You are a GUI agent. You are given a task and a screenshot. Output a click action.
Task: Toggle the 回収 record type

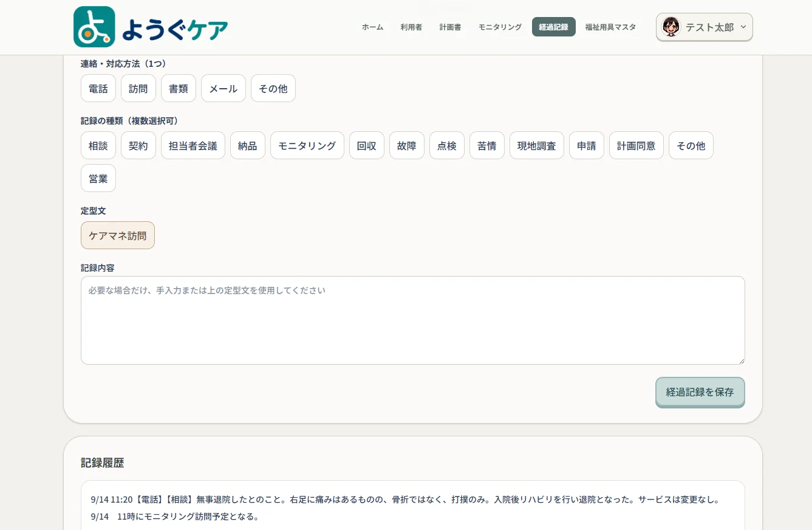click(367, 145)
